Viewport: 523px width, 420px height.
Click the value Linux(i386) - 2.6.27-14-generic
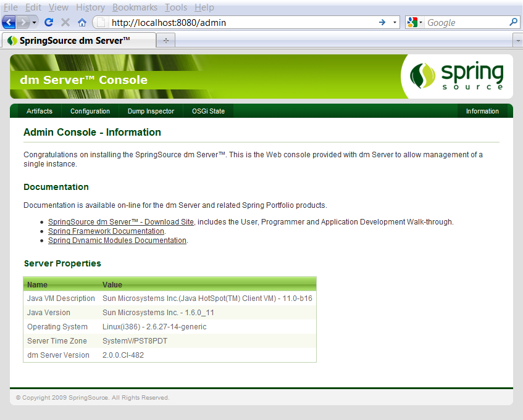(x=154, y=327)
